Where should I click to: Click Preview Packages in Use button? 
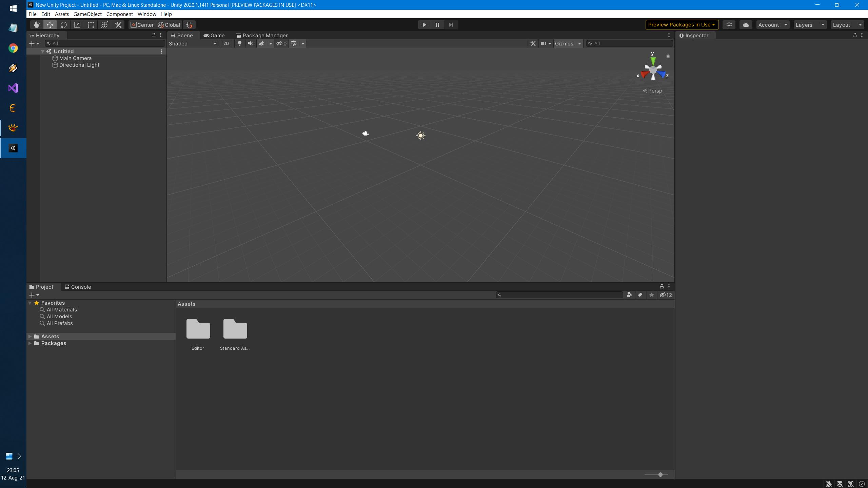[682, 25]
